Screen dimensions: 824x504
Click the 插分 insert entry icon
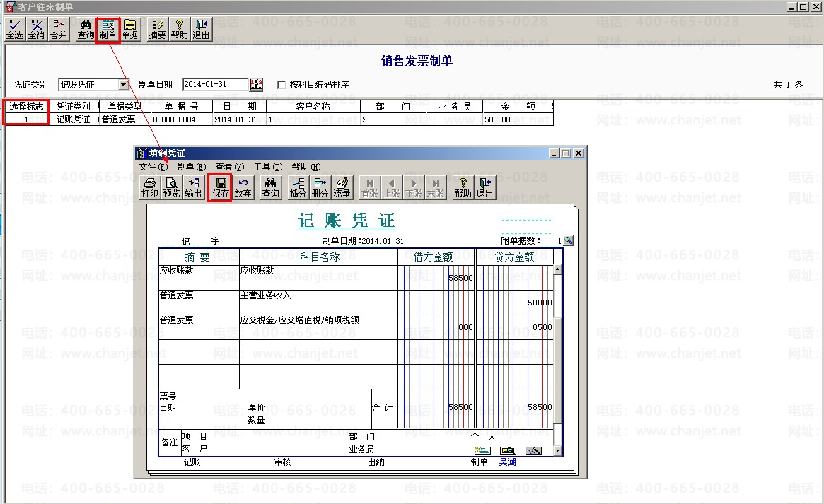pos(298,188)
